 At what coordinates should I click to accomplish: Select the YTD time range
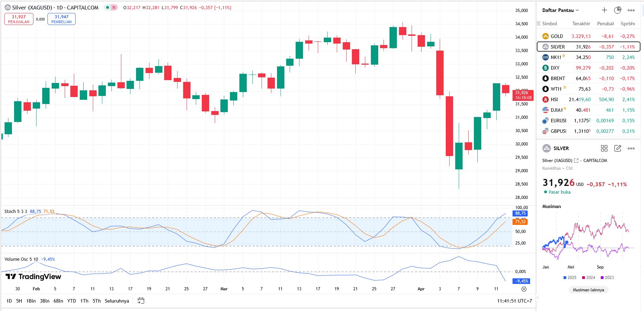(72, 301)
